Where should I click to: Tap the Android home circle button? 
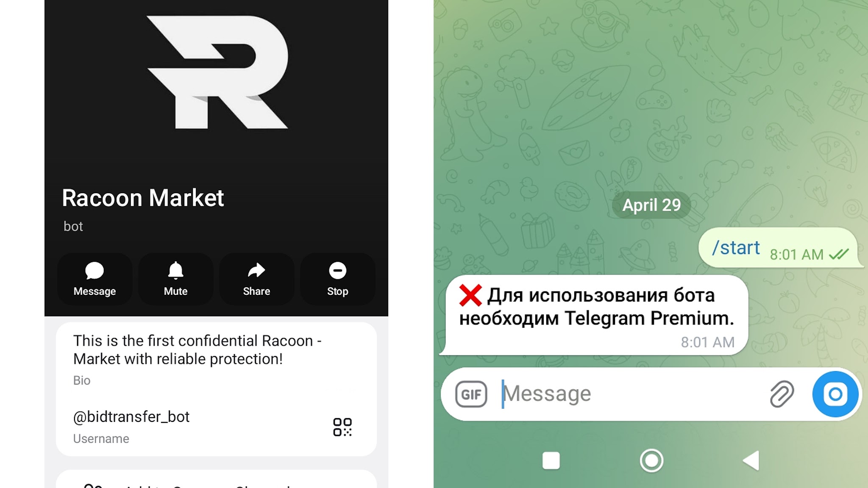[651, 460]
